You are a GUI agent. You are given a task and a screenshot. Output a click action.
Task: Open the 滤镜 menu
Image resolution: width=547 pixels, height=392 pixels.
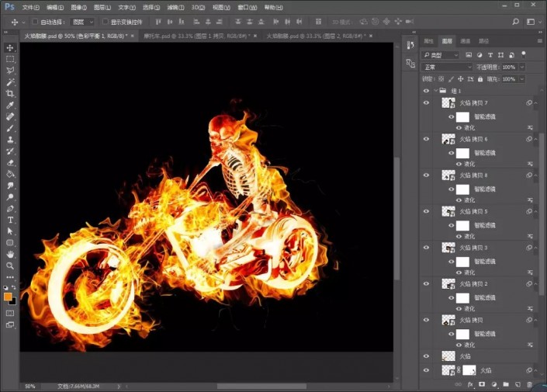175,7
